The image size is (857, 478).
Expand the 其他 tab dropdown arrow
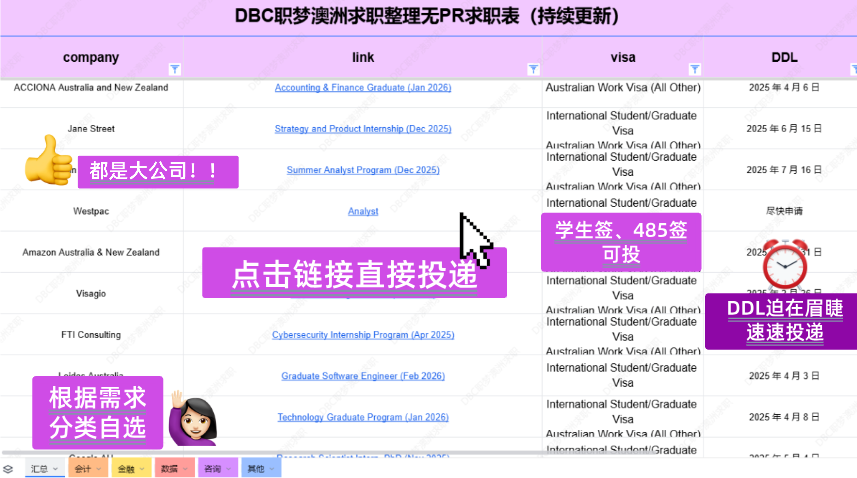coord(272,469)
